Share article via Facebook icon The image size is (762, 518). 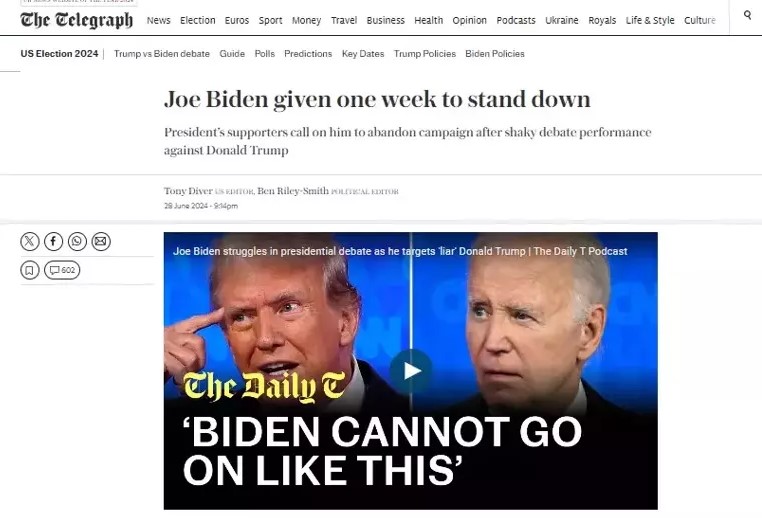point(53,242)
